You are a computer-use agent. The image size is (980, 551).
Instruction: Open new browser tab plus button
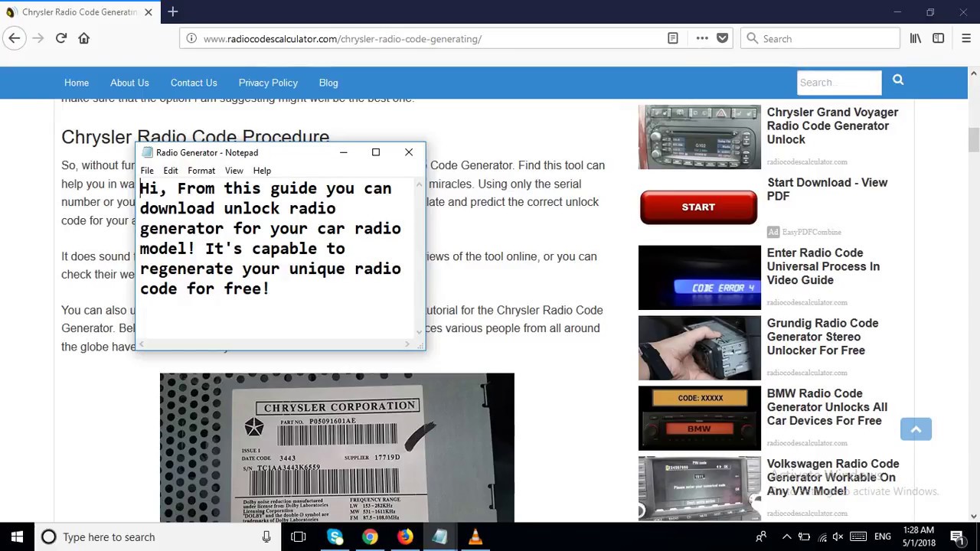click(x=173, y=11)
